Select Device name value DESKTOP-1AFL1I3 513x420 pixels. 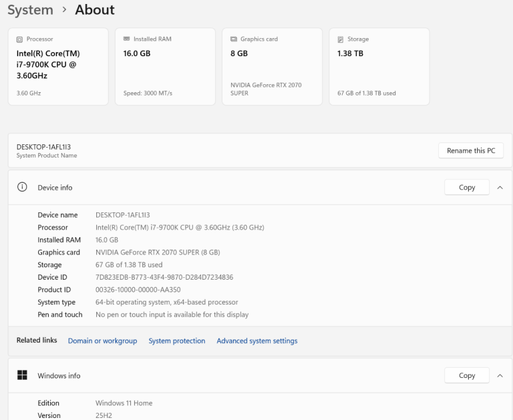[x=123, y=215]
